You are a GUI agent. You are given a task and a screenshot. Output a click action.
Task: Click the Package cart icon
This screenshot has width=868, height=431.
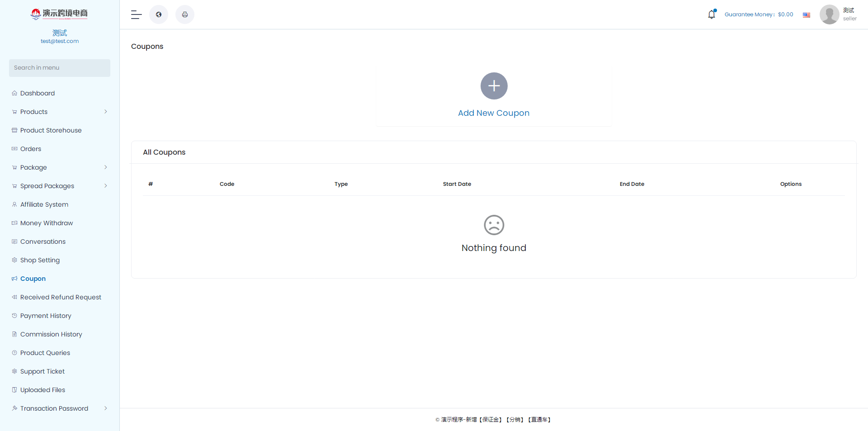14,167
